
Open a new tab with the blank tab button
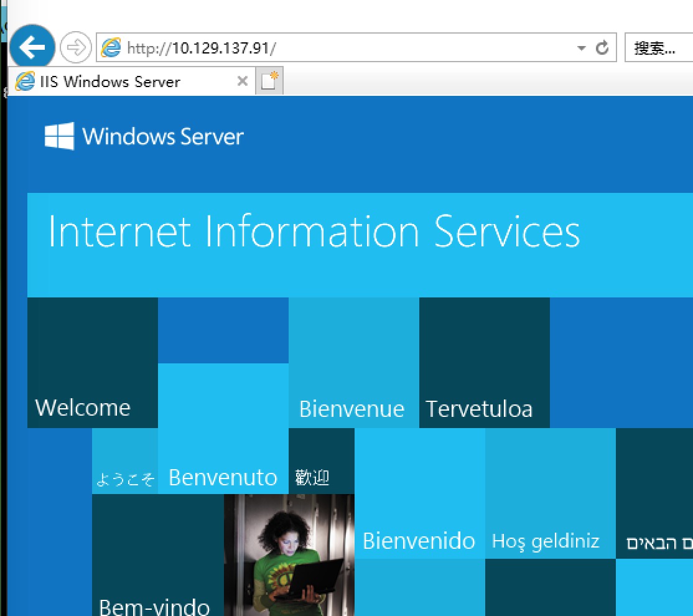click(269, 81)
